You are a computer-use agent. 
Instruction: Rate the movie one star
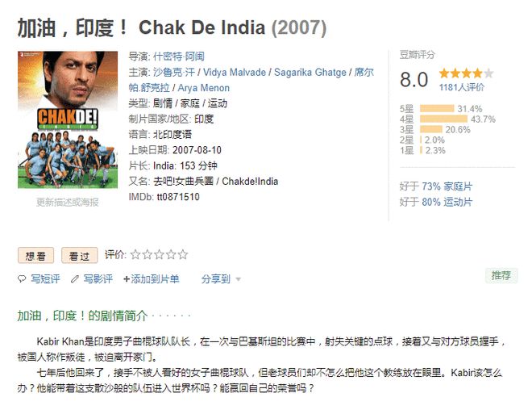point(135,254)
